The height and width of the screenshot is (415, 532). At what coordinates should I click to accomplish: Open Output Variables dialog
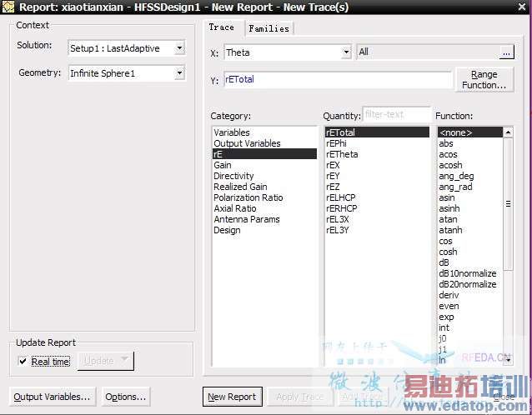tap(53, 397)
